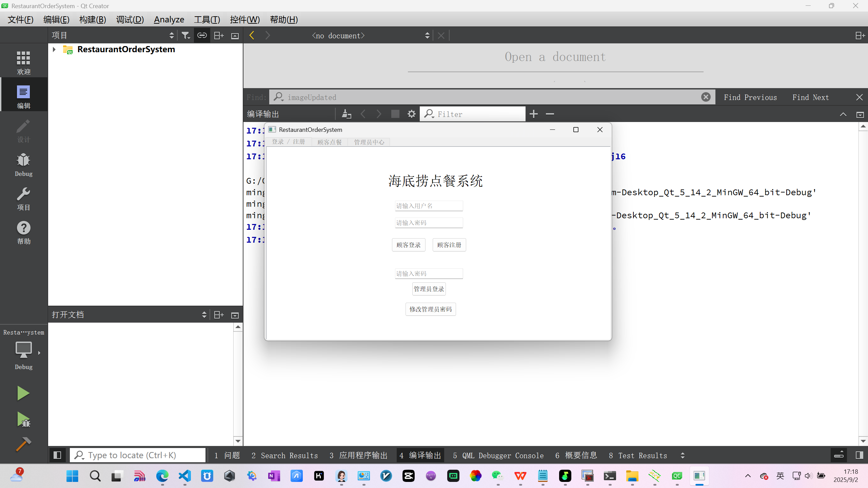Open the Edit (编辑) menu

56,20
